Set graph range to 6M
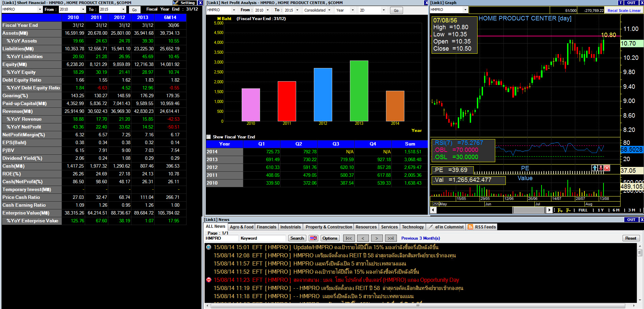 (616, 210)
